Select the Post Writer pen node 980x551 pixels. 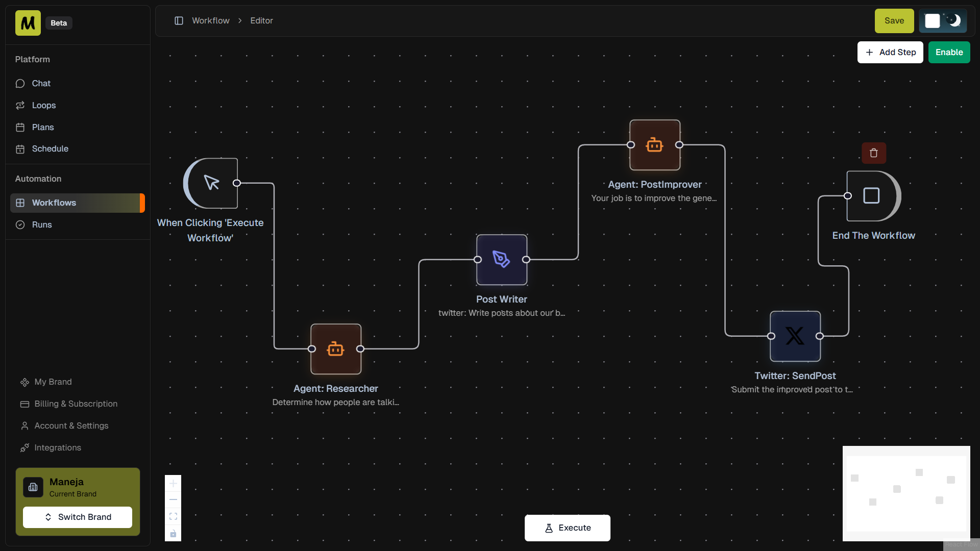(501, 260)
